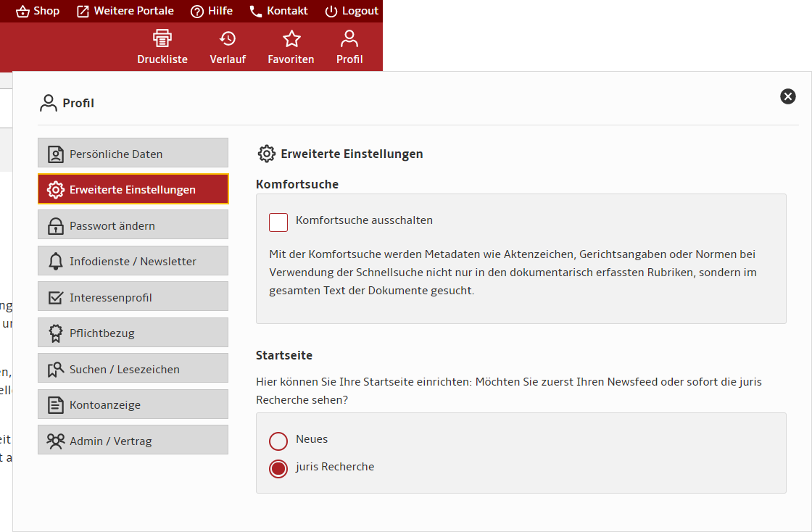Open Persönliche Daten section
Viewport: 812px width, 532px height.
click(133, 154)
